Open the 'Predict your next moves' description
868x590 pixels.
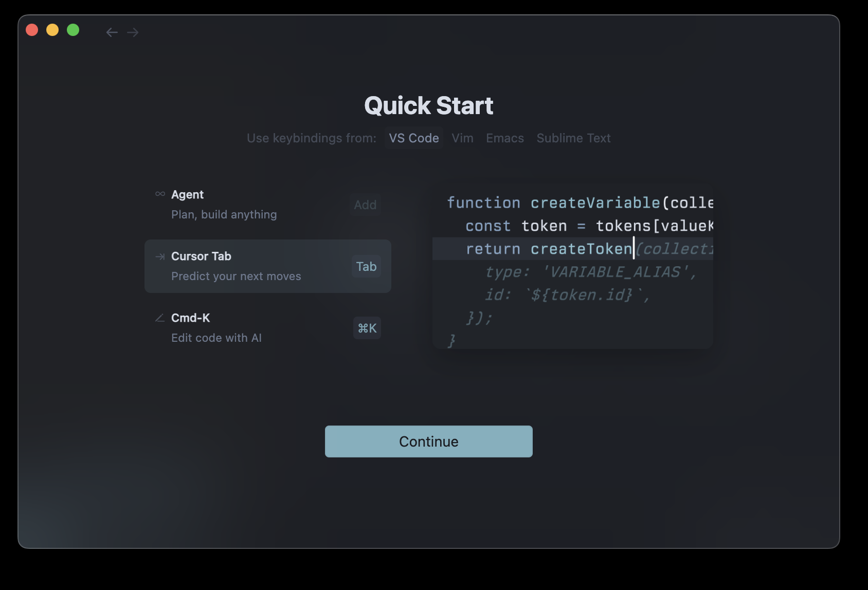click(x=236, y=276)
